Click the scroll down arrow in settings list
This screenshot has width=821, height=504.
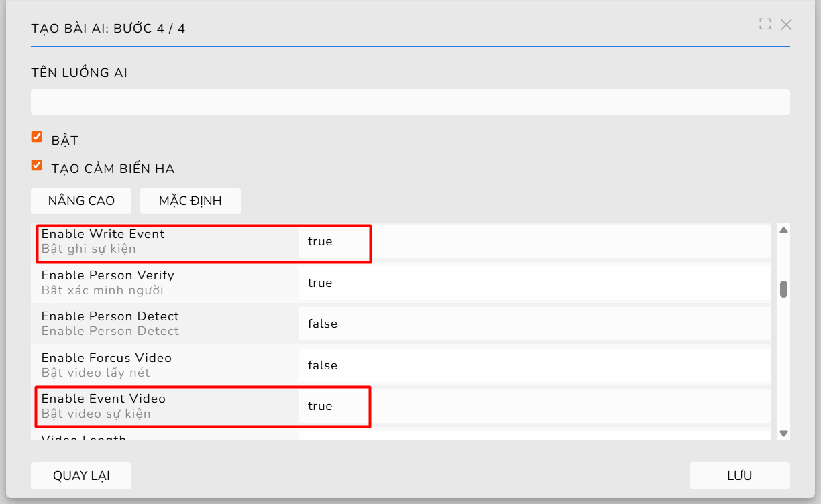pyautogui.click(x=783, y=434)
